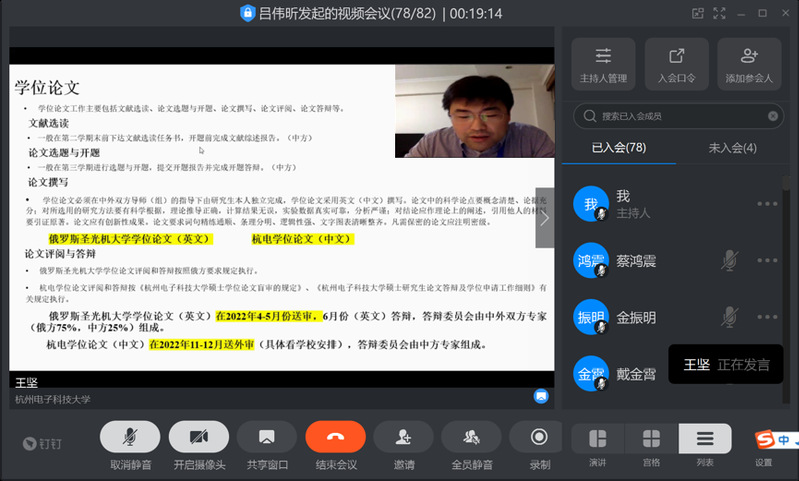Toggle 中 Chinese input mode indicator
The image size is (799, 481).
point(784,440)
